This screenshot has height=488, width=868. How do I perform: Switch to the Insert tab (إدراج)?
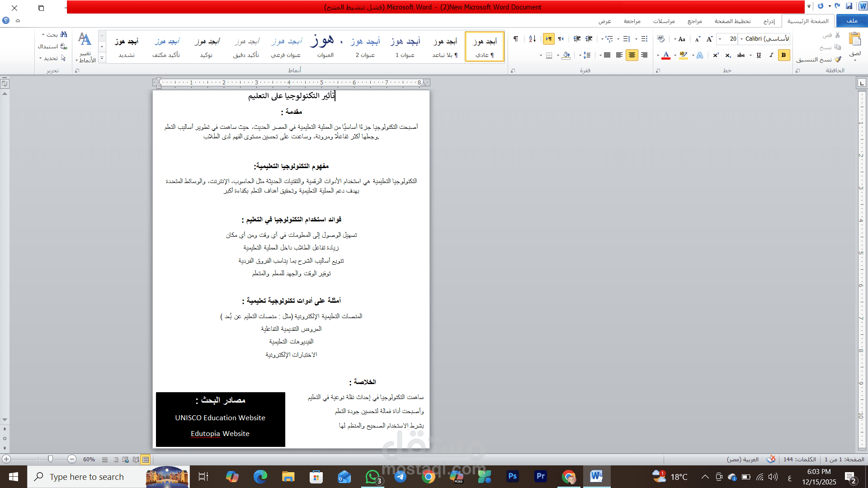click(769, 21)
